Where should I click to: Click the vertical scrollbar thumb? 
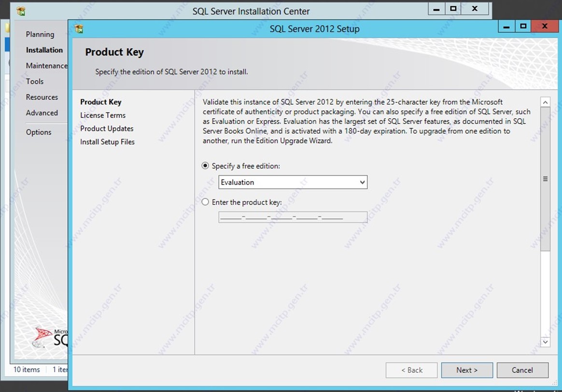click(x=545, y=179)
